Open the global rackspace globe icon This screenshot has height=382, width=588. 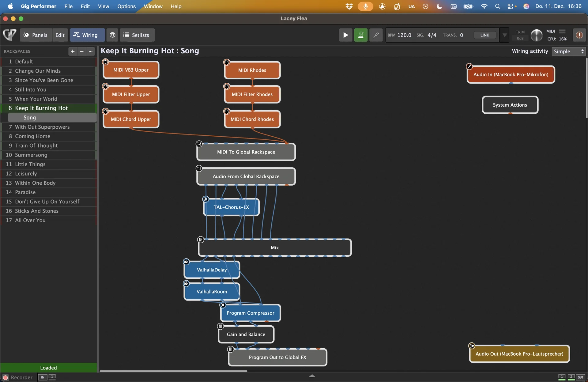pos(112,35)
